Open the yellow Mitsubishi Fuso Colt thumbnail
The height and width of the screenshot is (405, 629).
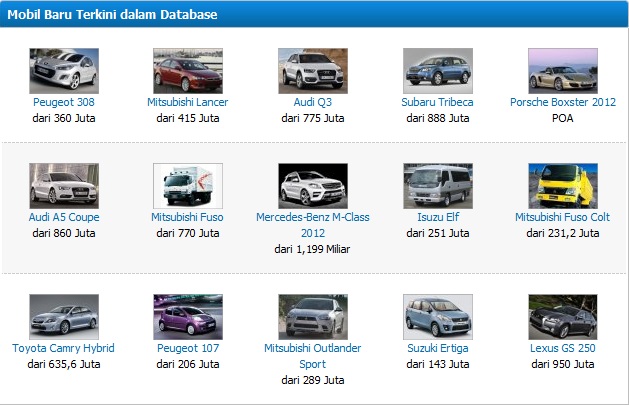tap(563, 186)
